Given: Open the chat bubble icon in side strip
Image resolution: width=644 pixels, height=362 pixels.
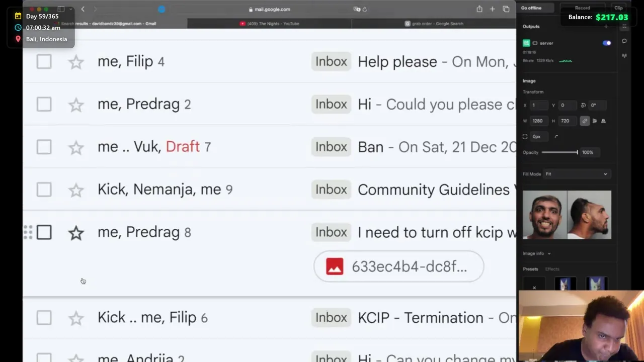Looking at the screenshot, I should pyautogui.click(x=624, y=41).
